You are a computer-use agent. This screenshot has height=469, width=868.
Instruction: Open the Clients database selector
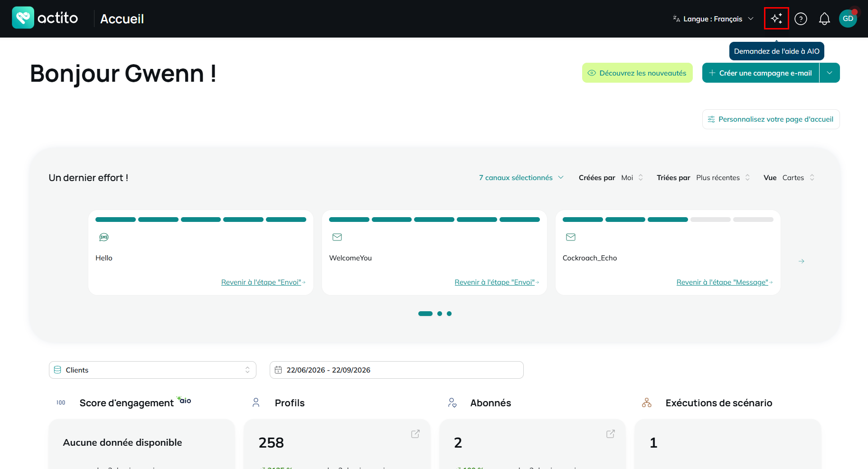pyautogui.click(x=152, y=370)
